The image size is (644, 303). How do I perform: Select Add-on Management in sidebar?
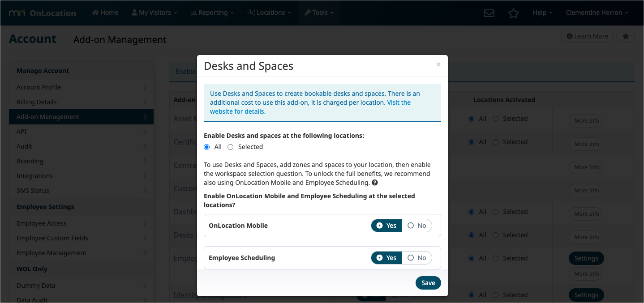tap(81, 117)
